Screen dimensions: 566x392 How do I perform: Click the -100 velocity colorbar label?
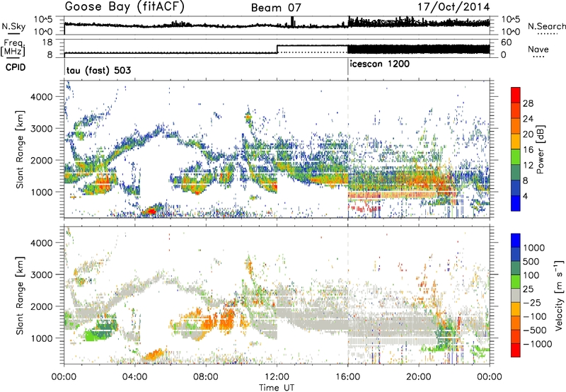[x=534, y=316]
